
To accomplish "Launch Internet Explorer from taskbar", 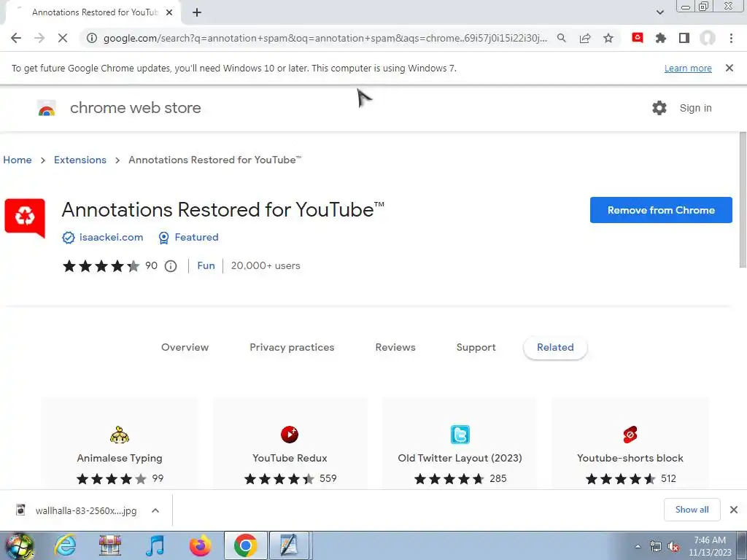I will coord(65,545).
